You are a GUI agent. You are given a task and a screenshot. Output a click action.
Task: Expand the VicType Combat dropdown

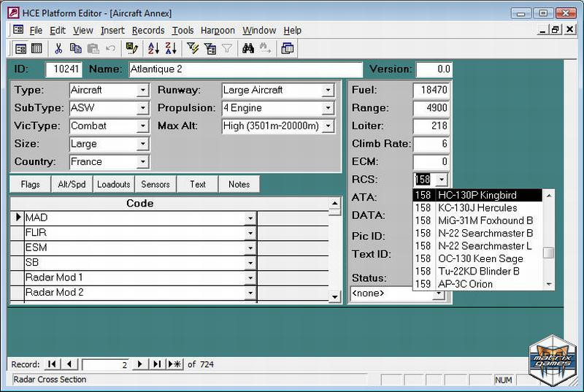click(142, 126)
